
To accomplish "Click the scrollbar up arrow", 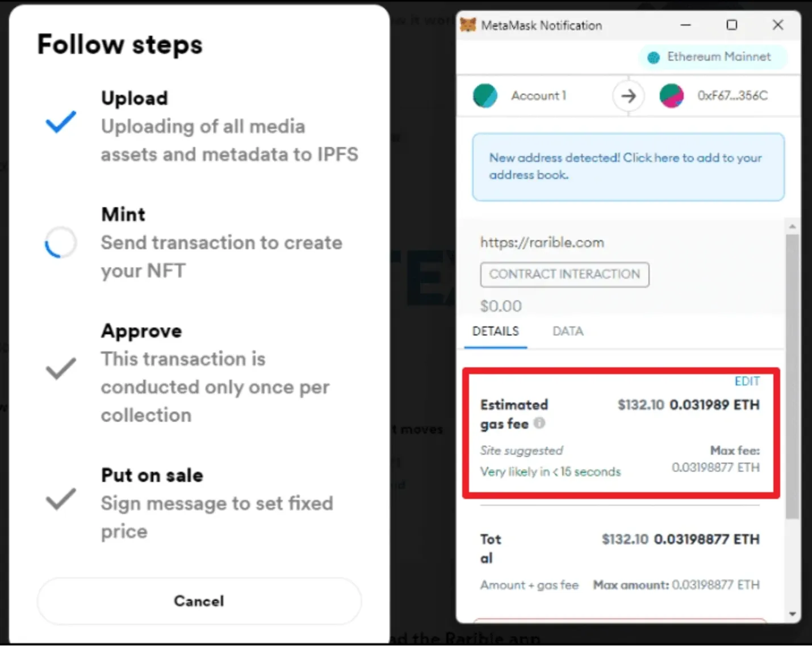I will click(793, 226).
